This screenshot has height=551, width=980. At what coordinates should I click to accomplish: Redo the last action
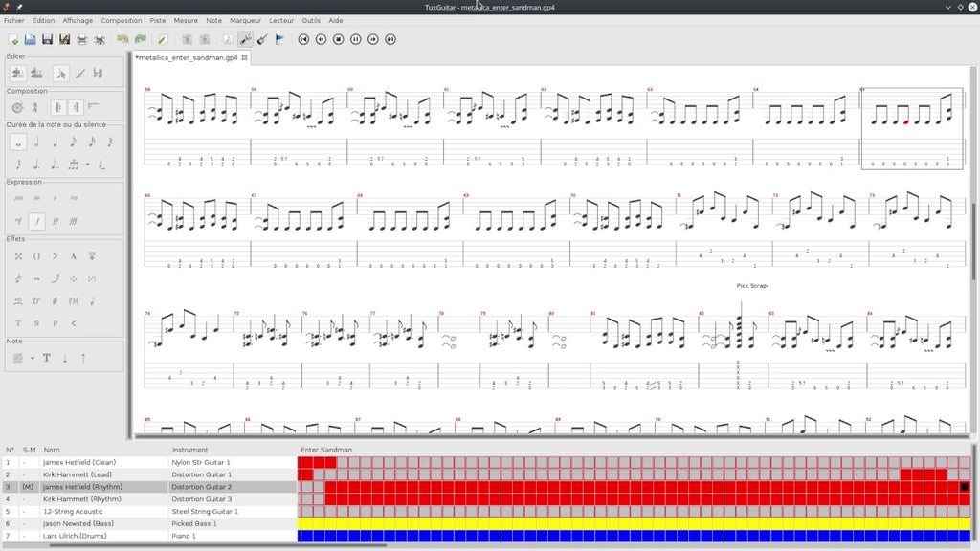[x=141, y=39]
